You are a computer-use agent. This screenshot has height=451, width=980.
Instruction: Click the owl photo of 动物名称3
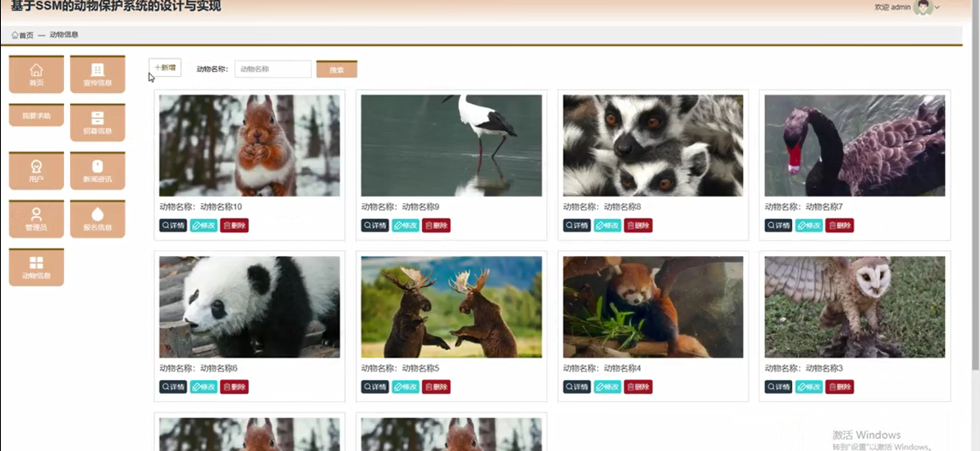tap(855, 307)
